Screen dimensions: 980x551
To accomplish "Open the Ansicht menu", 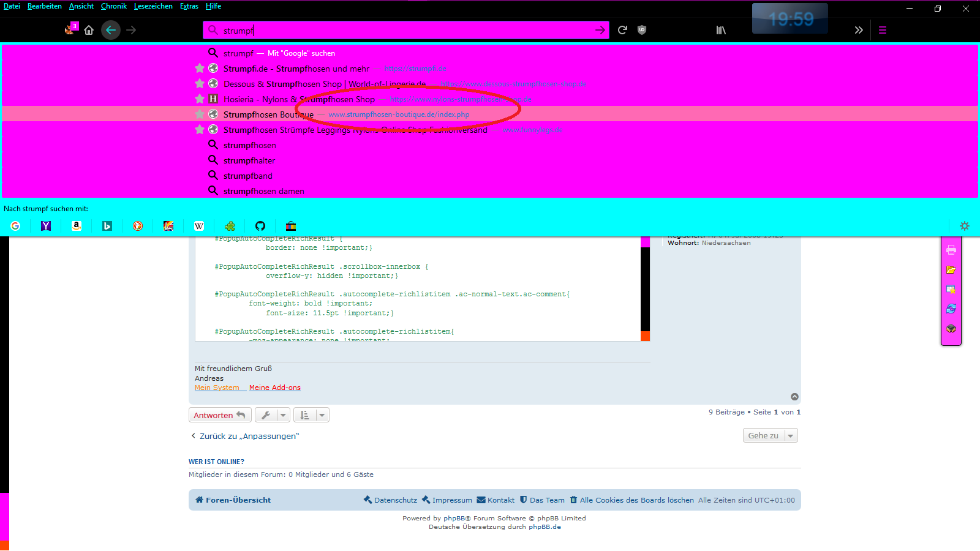I will tap(81, 6).
